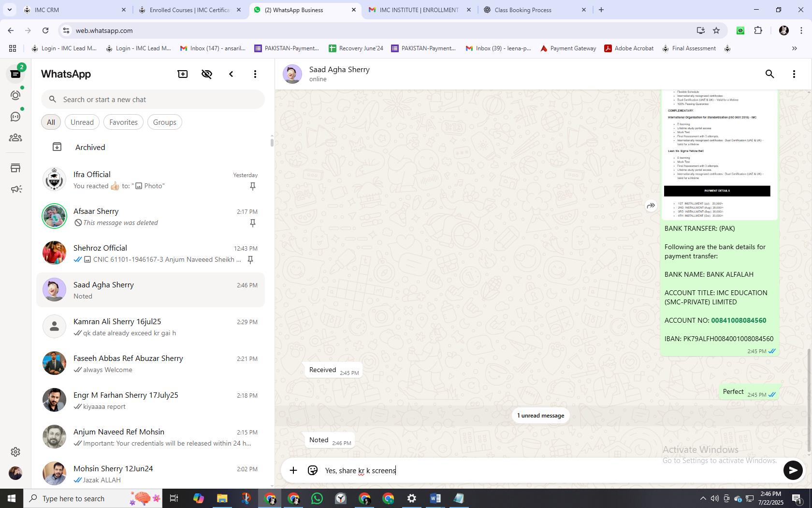
Task: Click the pin icon on Shehroz Official chat
Action: pyautogui.click(x=250, y=260)
